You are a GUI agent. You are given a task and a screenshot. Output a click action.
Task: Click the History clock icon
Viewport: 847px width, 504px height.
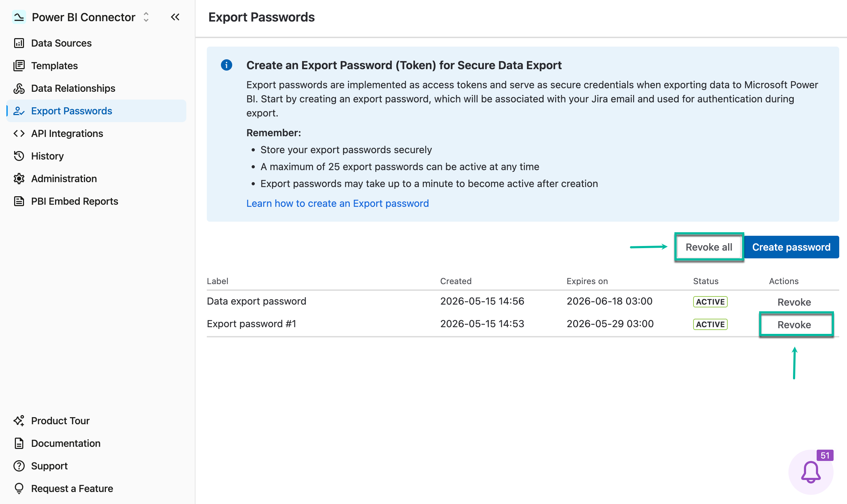19,156
